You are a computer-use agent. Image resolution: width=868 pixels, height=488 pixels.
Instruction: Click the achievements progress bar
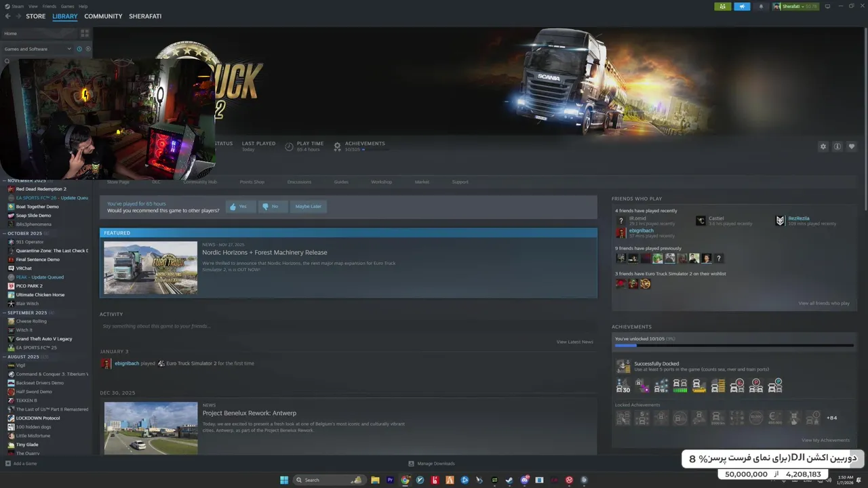tap(734, 346)
